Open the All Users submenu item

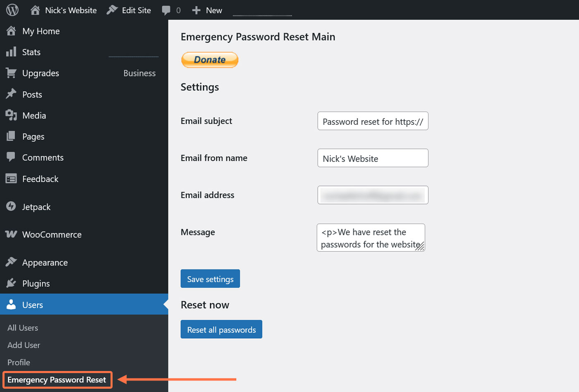pyautogui.click(x=22, y=328)
